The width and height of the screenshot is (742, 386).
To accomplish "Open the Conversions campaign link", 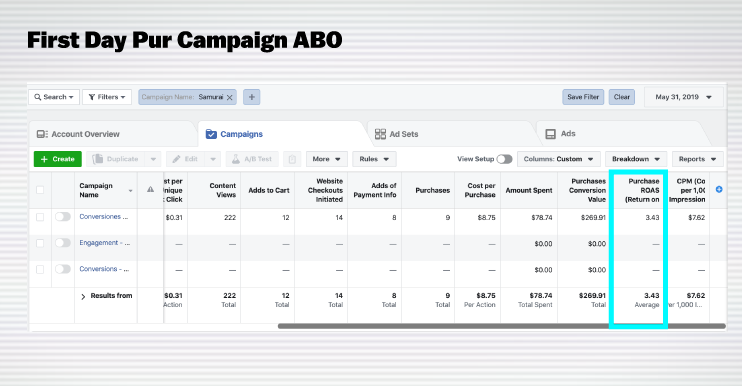I will pyautogui.click(x=105, y=269).
